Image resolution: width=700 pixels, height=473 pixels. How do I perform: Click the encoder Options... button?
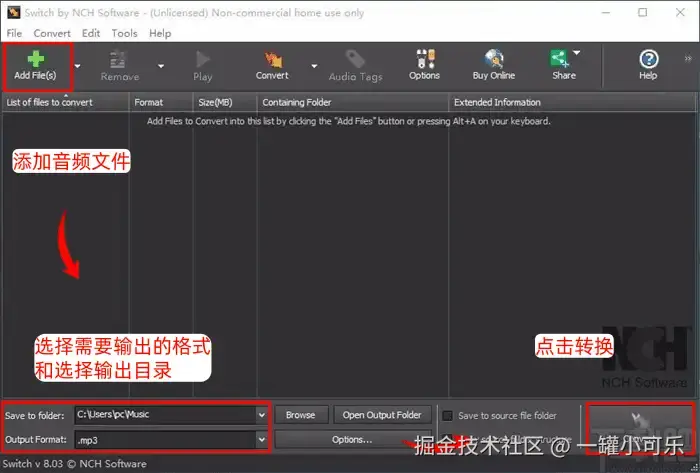point(352,440)
